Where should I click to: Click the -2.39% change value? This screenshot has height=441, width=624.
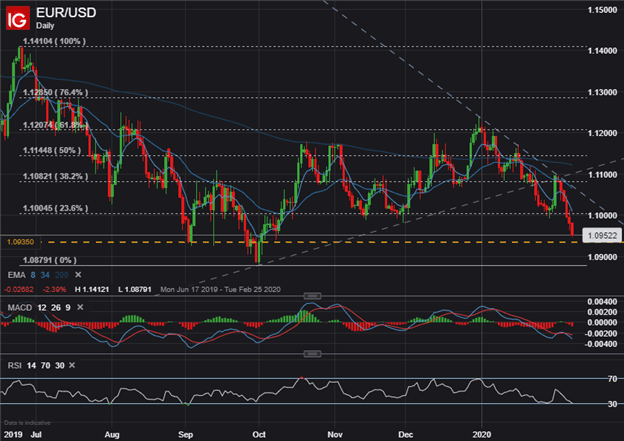pyautogui.click(x=55, y=289)
